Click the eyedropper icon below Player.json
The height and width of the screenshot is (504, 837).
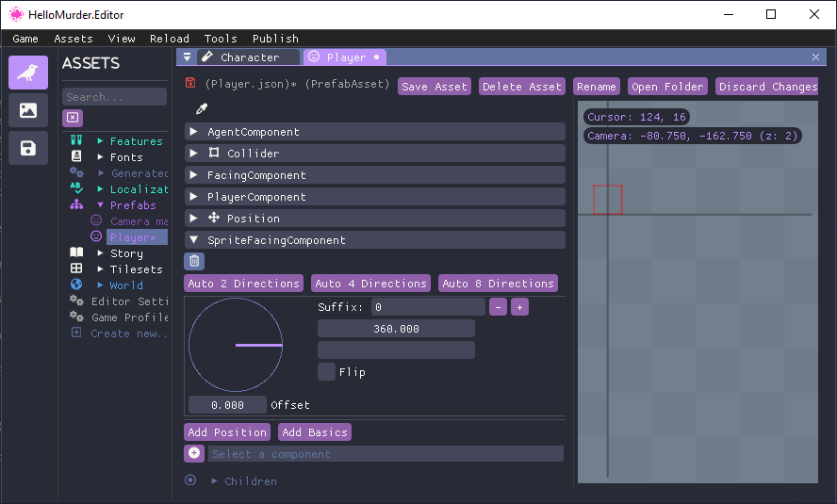[x=201, y=109]
